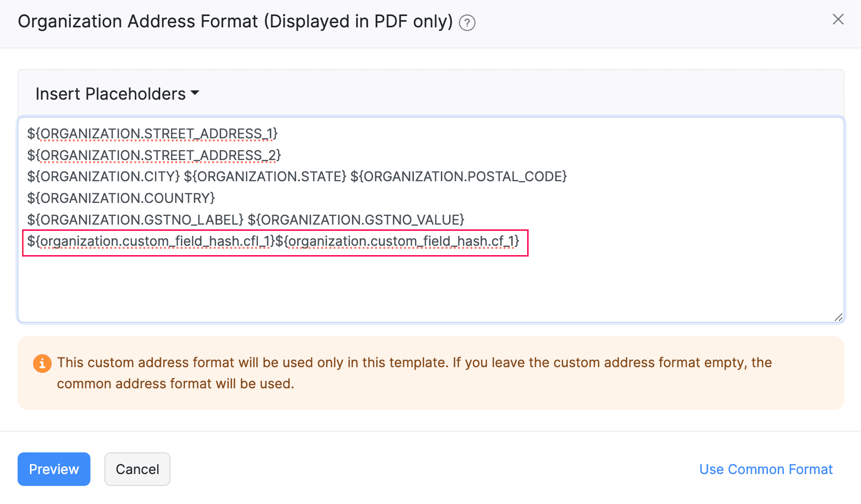Click the custom_field_hash.cfl_1 placeholder text
The width and height of the screenshot is (861, 504).
(151, 242)
